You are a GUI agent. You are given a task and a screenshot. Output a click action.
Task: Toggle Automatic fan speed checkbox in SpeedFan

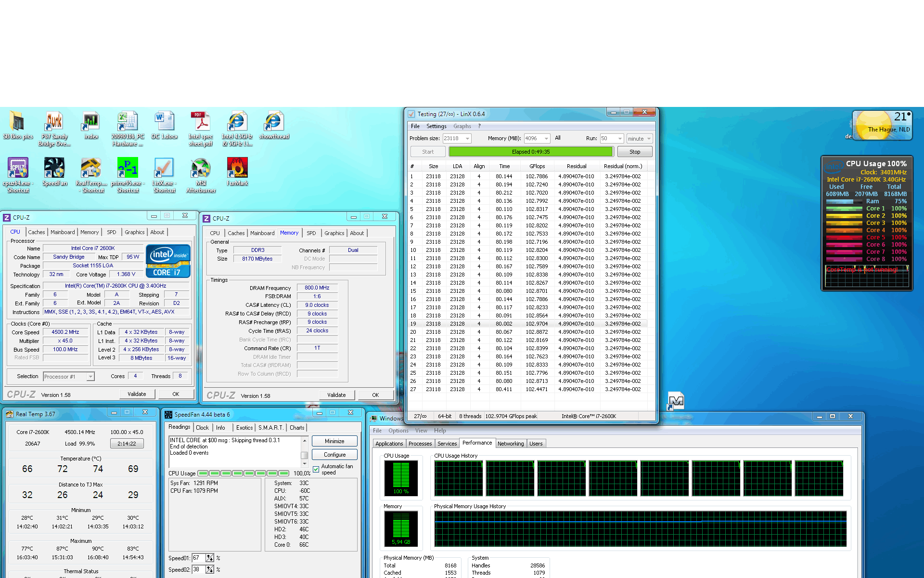(316, 469)
